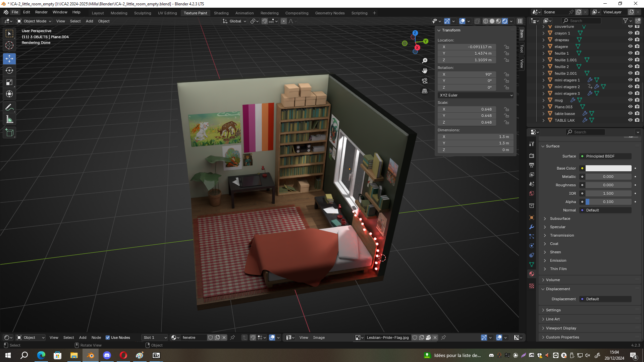The image size is (644, 362).
Task: Open the XYZ Euler rotation mode dropdown
Action: click(x=475, y=95)
